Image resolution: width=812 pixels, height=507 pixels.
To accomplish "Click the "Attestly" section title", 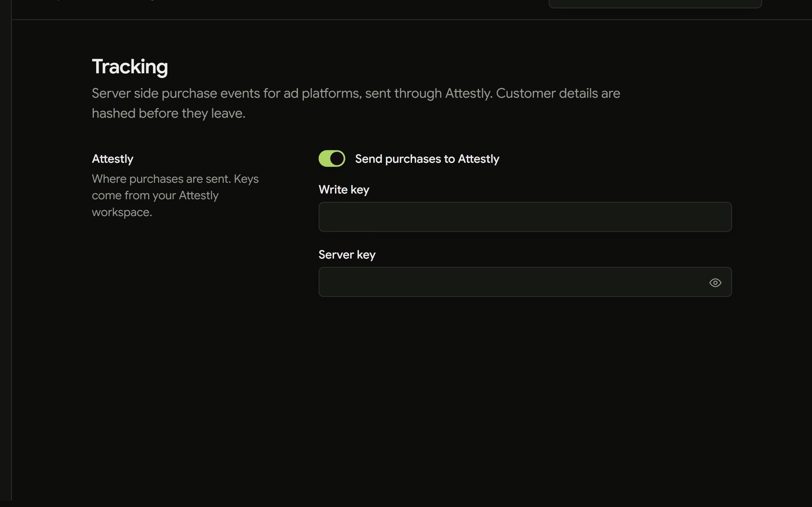I will click(113, 159).
